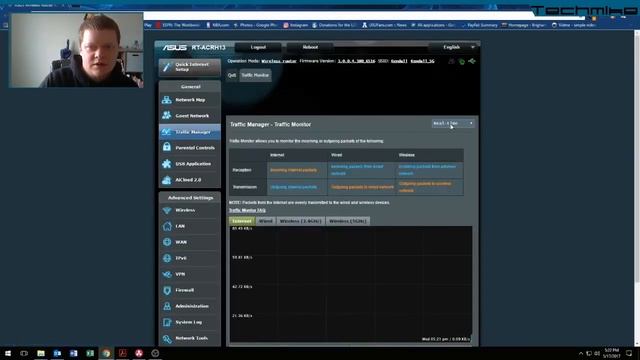Open Windows Start menu
The height and width of the screenshot is (360, 640).
pos(8,353)
